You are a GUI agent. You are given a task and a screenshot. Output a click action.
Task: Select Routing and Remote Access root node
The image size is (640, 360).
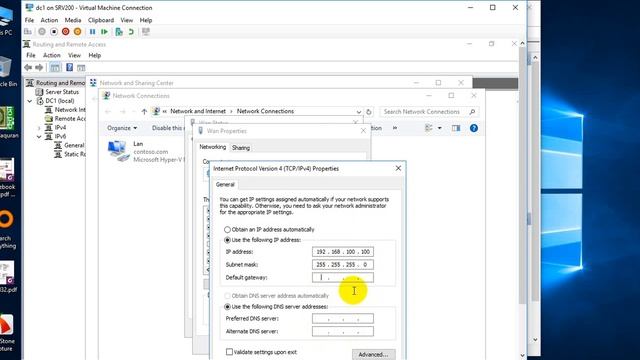pyautogui.click(x=60, y=83)
